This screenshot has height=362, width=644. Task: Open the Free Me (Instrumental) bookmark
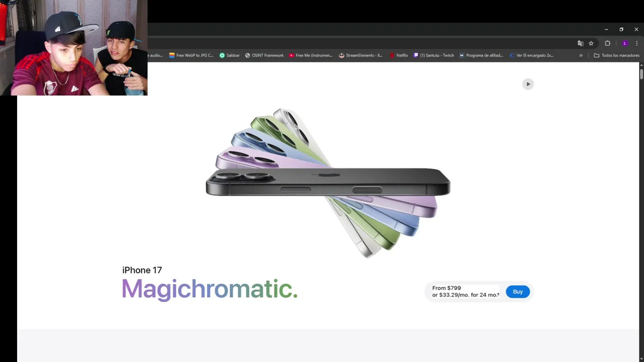tap(310, 55)
